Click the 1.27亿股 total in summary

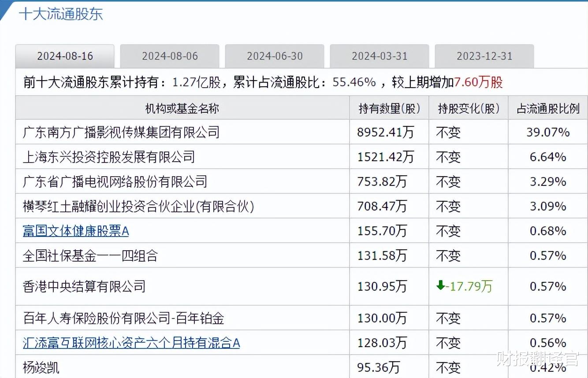196,82
